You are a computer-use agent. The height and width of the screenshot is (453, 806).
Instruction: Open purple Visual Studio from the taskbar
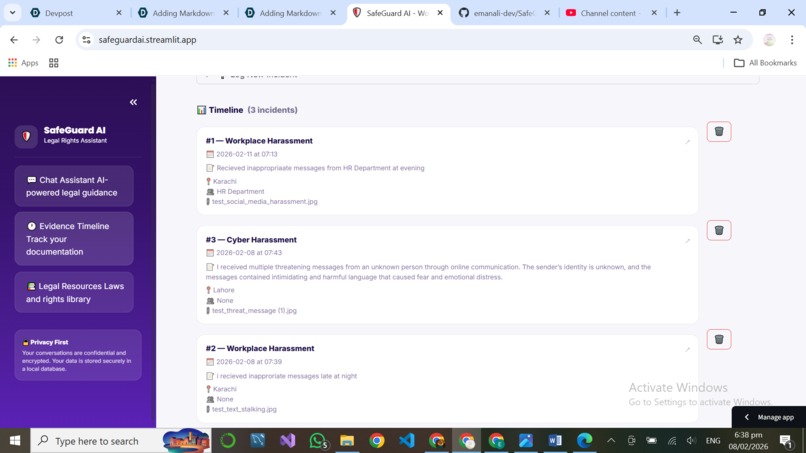[x=288, y=441]
